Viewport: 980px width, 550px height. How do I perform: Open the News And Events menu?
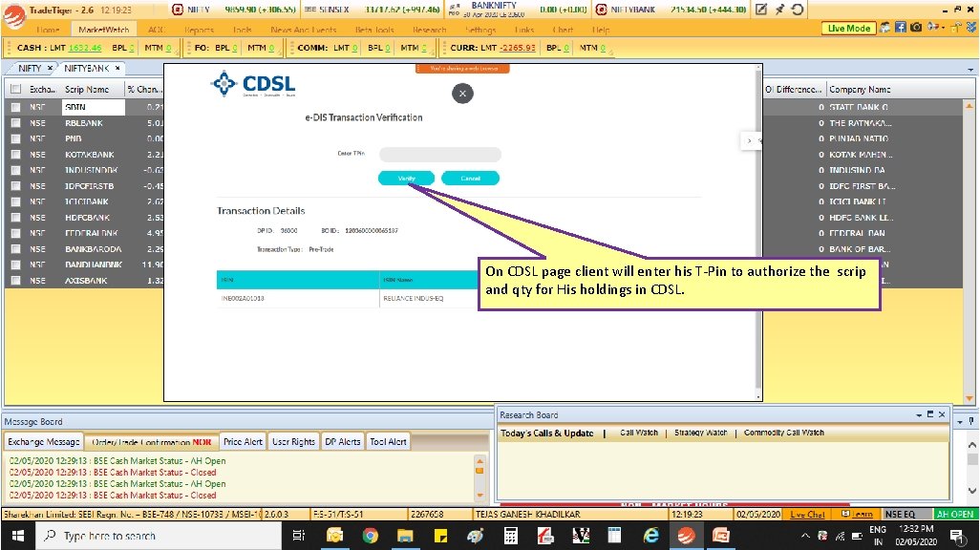303,30
